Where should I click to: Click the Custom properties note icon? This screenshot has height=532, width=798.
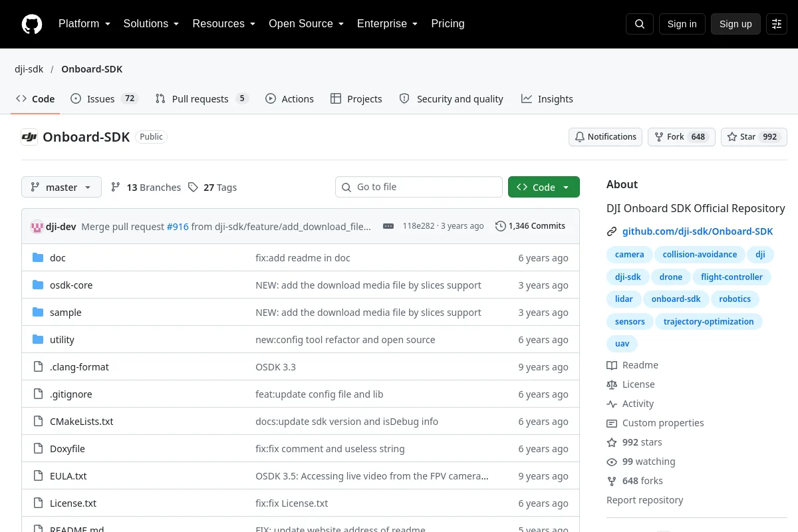pos(612,423)
